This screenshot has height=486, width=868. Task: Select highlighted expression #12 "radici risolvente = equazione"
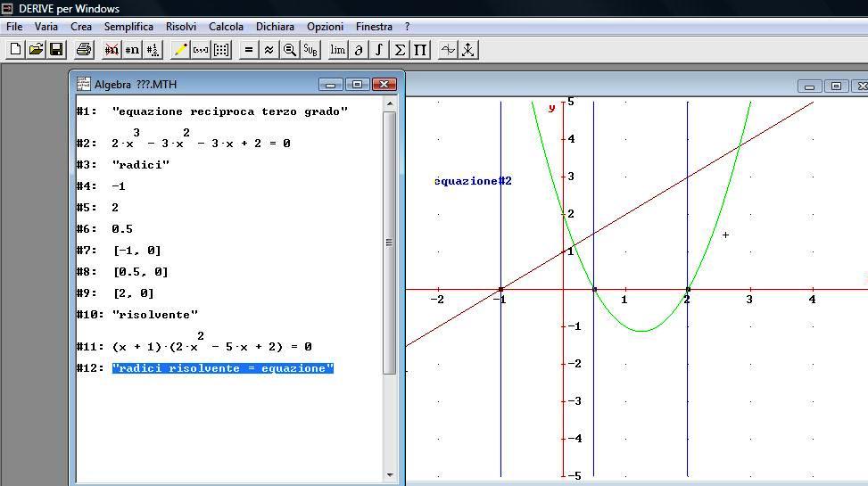click(x=222, y=368)
